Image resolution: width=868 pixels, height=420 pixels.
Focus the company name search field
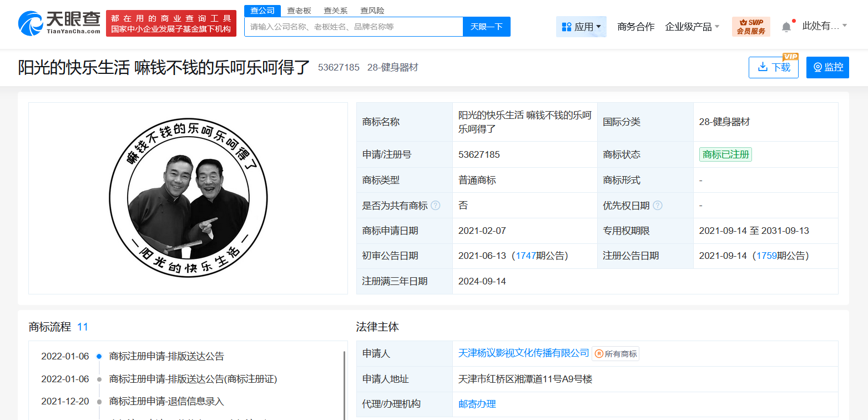[x=354, y=27]
